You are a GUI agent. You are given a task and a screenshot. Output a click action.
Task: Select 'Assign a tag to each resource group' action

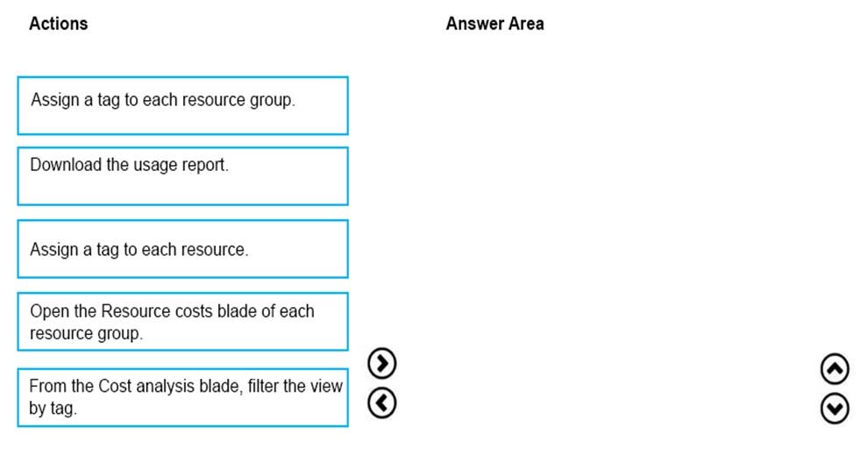tap(182, 106)
